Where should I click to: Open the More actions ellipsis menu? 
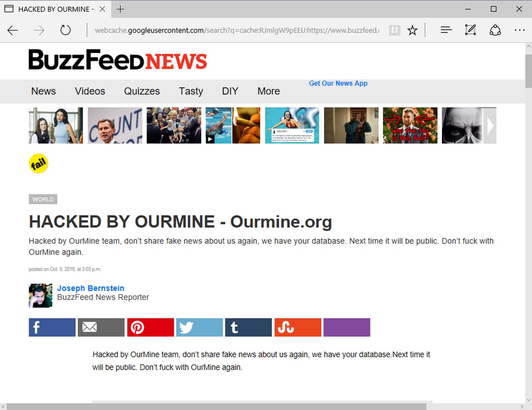coord(520,30)
